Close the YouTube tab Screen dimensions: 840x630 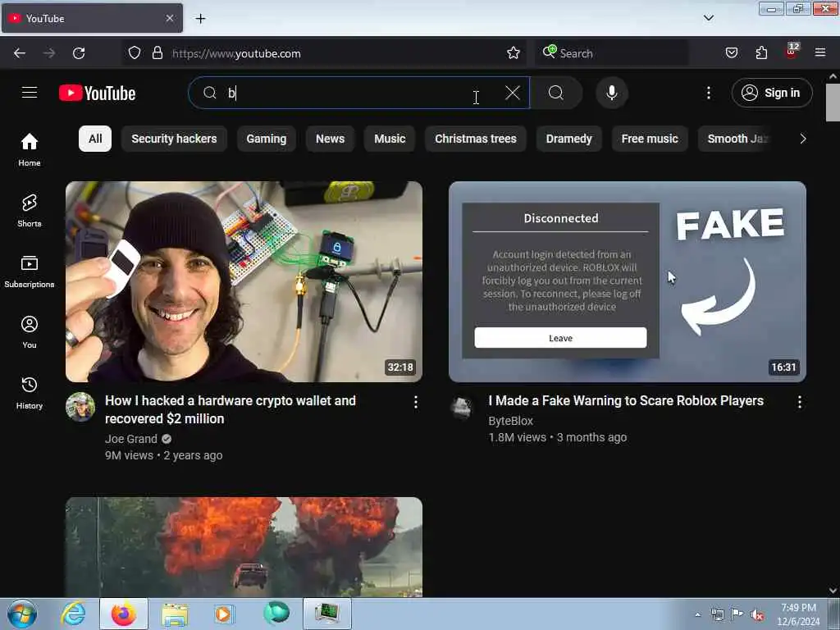[x=169, y=18]
